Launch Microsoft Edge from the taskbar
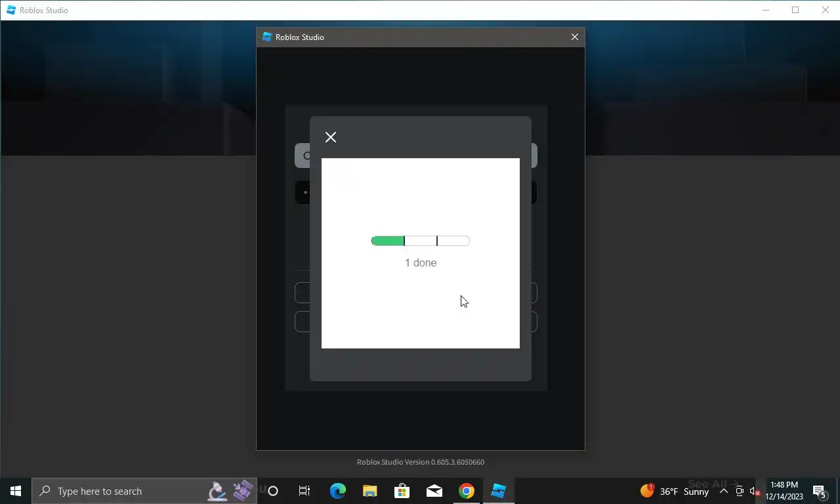 337,491
